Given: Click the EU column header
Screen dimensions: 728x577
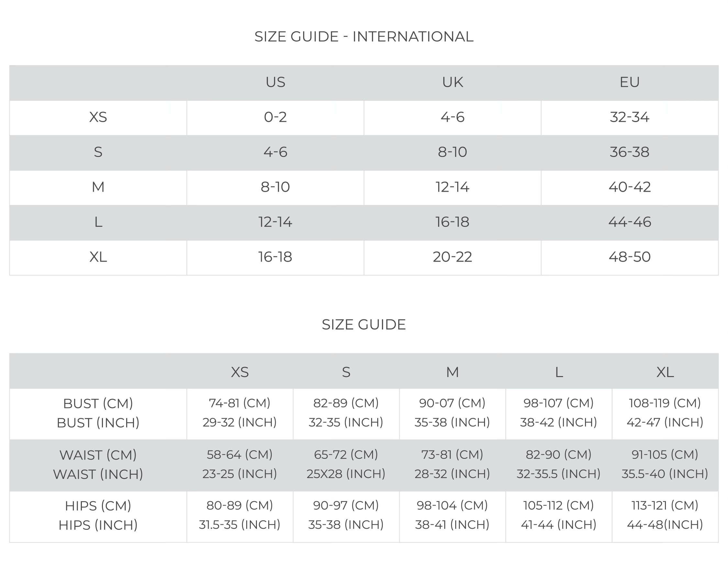Looking at the screenshot, I should (x=629, y=83).
